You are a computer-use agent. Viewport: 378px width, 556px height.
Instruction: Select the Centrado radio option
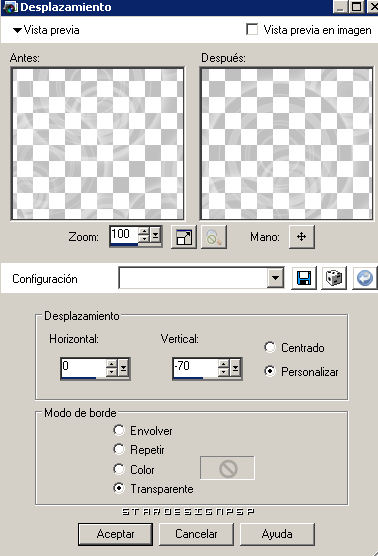tap(269, 347)
